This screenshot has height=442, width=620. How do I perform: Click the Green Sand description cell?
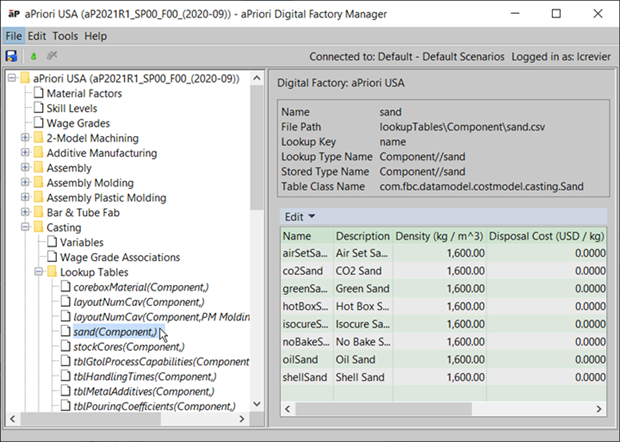[x=363, y=289]
